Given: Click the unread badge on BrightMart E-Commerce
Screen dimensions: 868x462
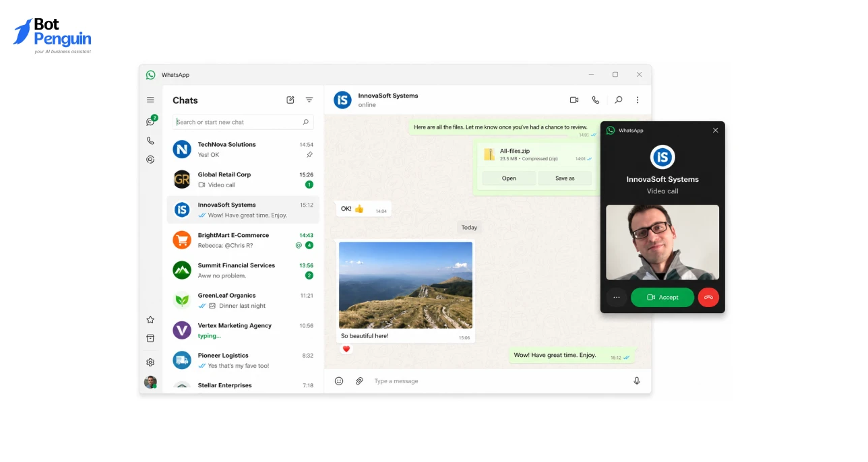Looking at the screenshot, I should tap(309, 245).
